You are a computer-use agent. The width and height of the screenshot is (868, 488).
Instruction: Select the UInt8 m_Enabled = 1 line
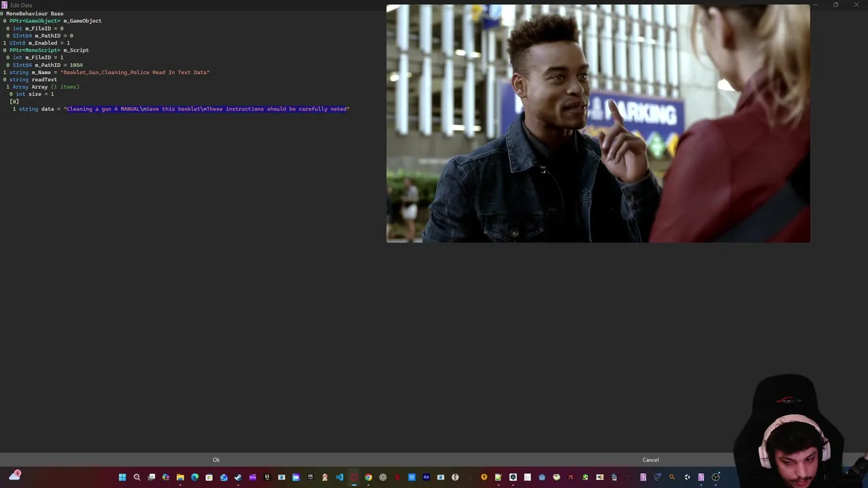[x=37, y=43]
